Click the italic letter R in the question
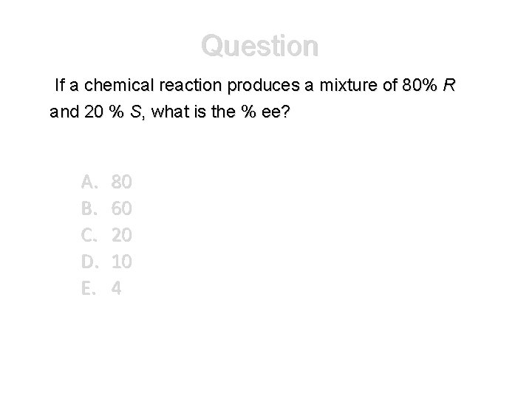 pos(449,85)
